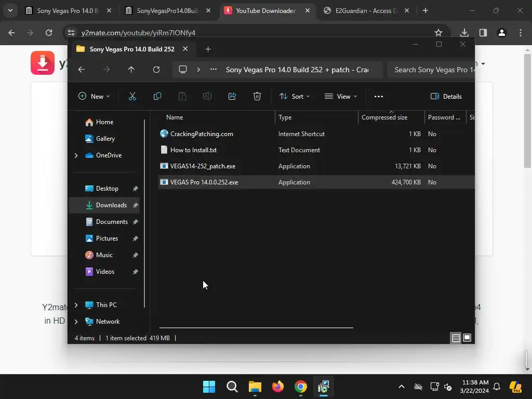The width and height of the screenshot is (532, 399).
Task: Open the New dropdown in File Explorer
Action: pos(94,96)
